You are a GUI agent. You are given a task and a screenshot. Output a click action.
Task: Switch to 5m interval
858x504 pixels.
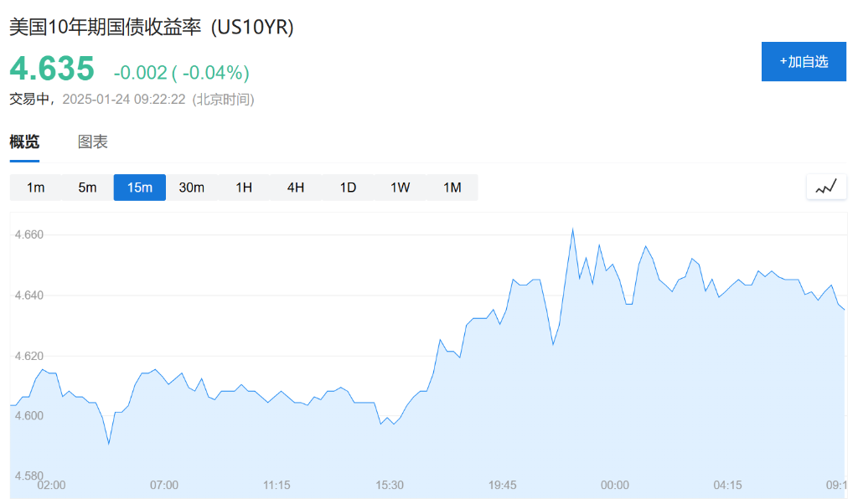(87, 188)
